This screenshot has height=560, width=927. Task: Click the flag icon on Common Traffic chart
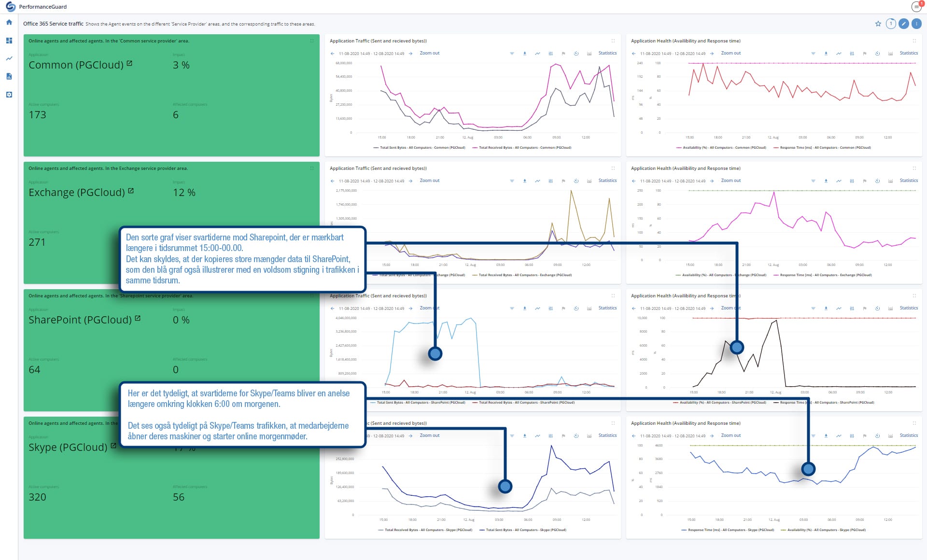point(563,54)
